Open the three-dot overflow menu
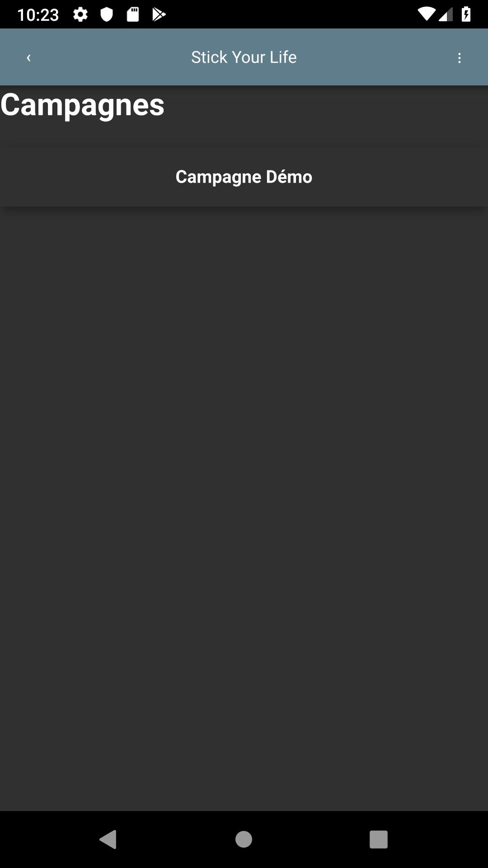Viewport: 488px width, 868px height. tap(459, 58)
